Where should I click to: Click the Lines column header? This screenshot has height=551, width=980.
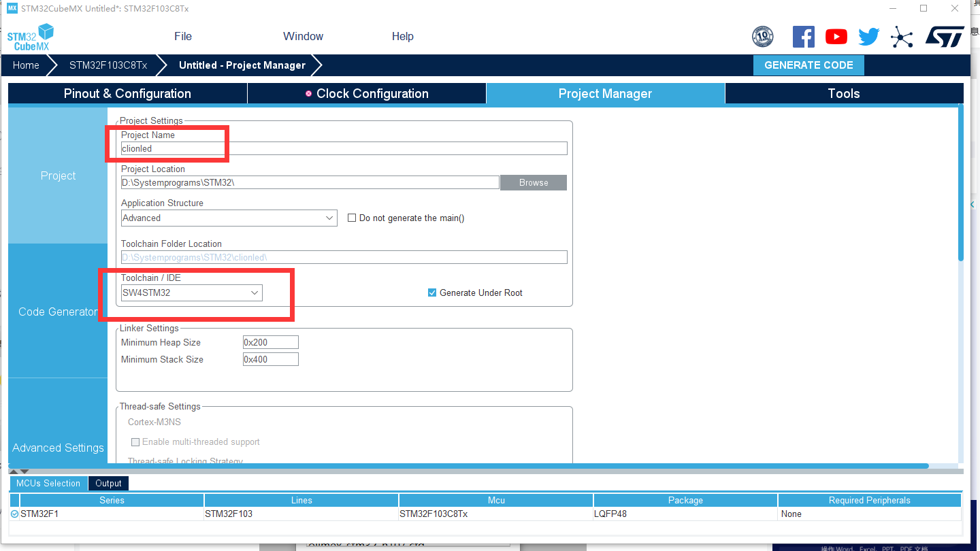301,500
